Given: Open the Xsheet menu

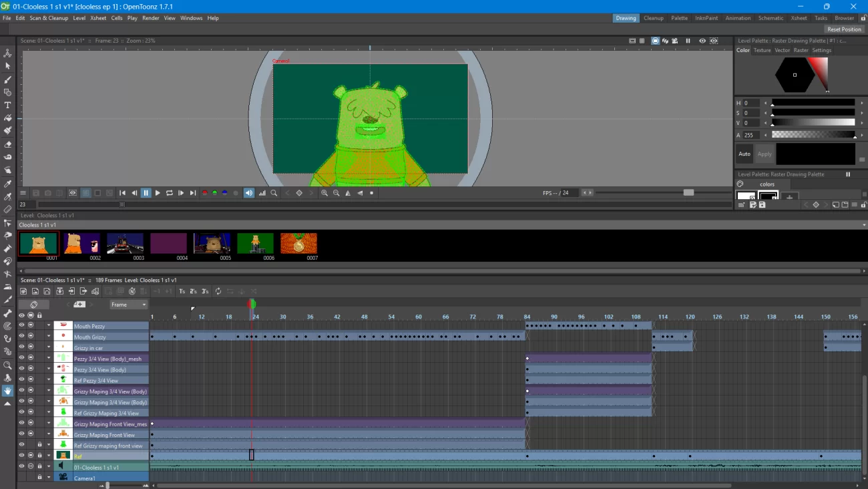Looking at the screenshot, I should (98, 18).
